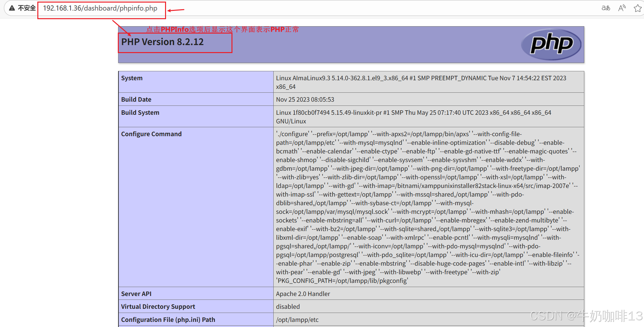Click the Linux 1f80cb0f7494 build system value

pos(413,117)
